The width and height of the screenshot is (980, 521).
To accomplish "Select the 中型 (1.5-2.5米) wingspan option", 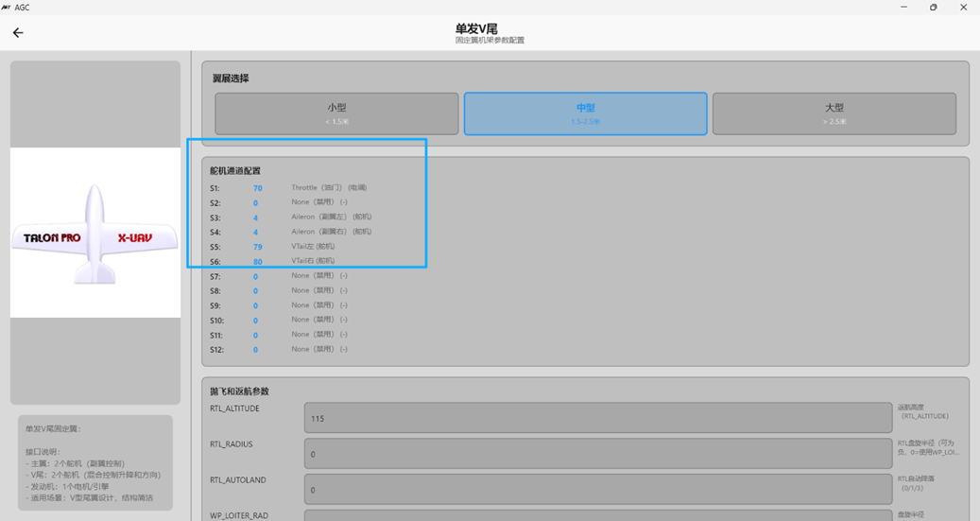I will [585, 113].
